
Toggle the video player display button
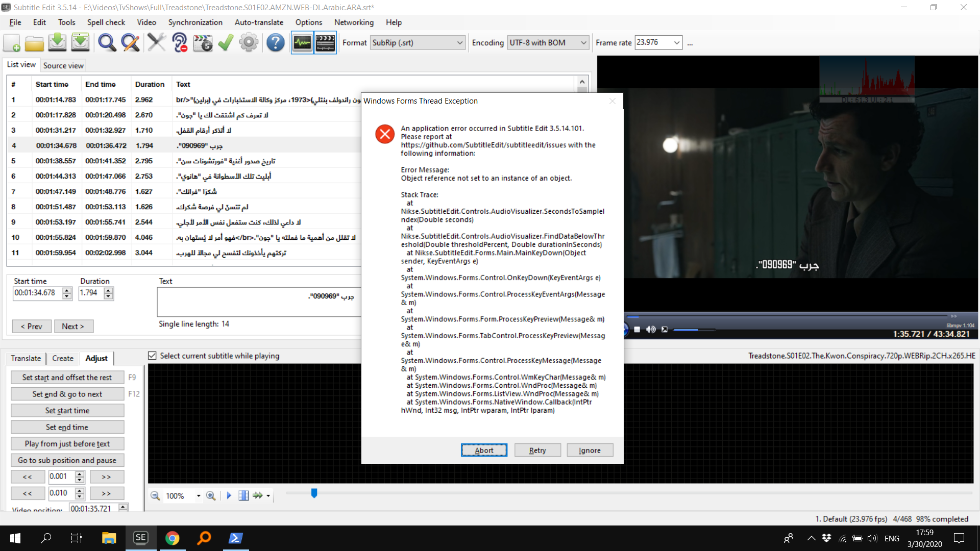click(325, 42)
